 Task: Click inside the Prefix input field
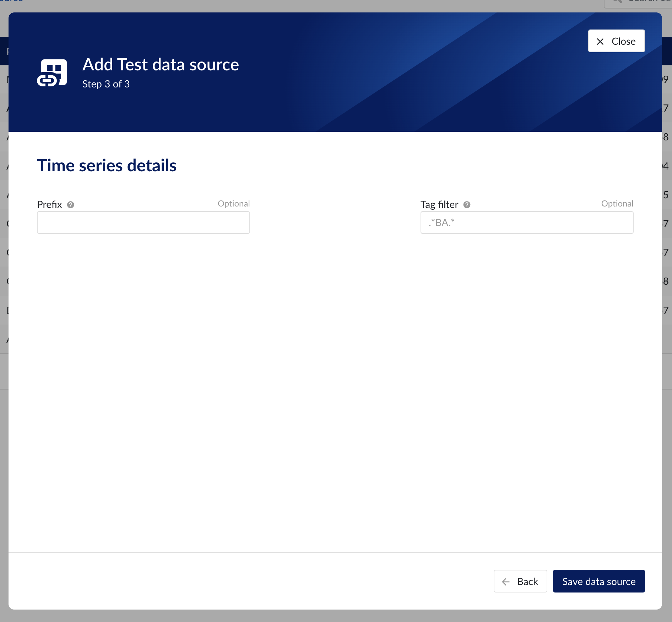[143, 222]
